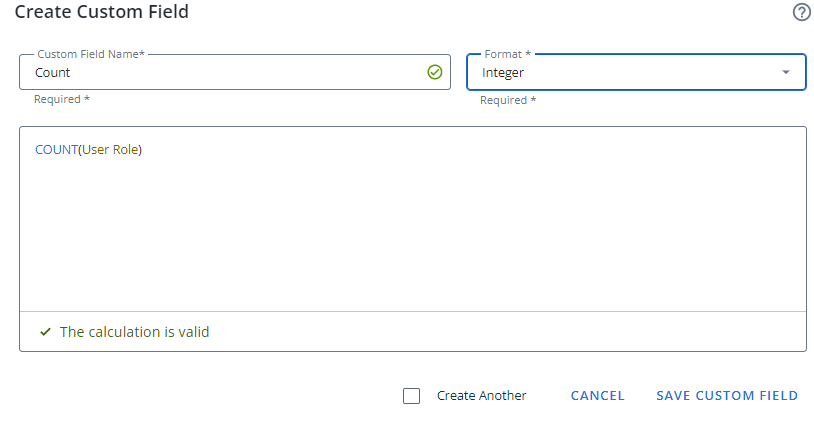Open the Format field showing Integer
Image resolution: width=814 pixels, height=423 pixels.
point(620,72)
